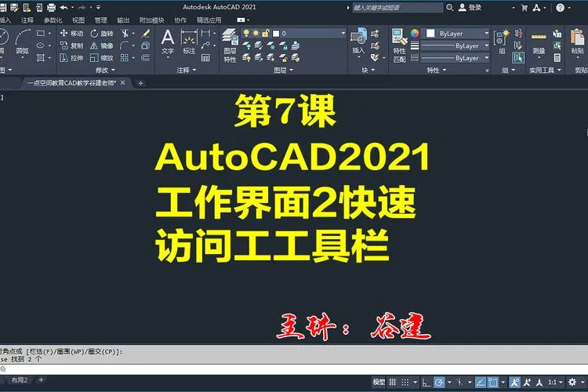Click the Text (文字) tool
Image resolution: width=588 pixels, height=392 pixels.
(x=168, y=42)
